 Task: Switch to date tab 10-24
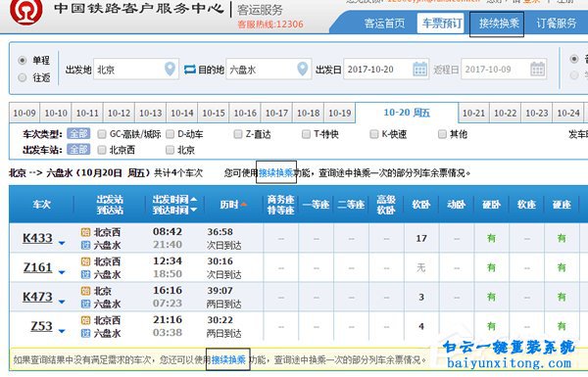coord(568,113)
